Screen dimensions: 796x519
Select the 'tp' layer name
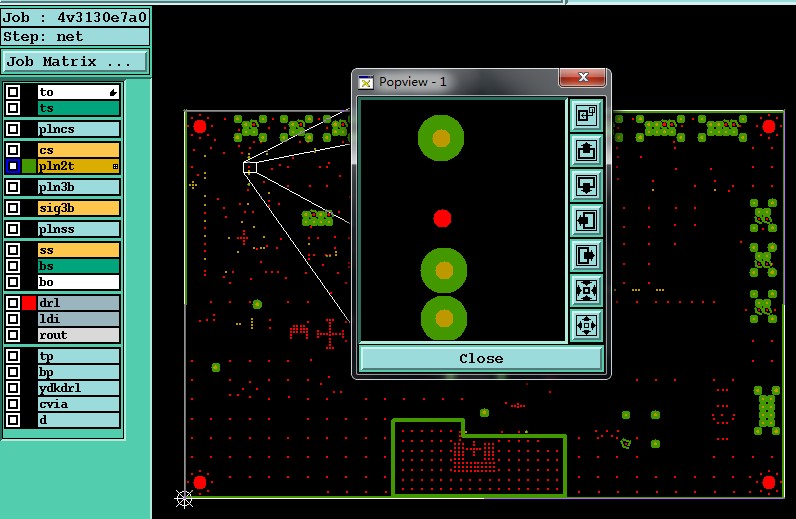tap(79, 356)
